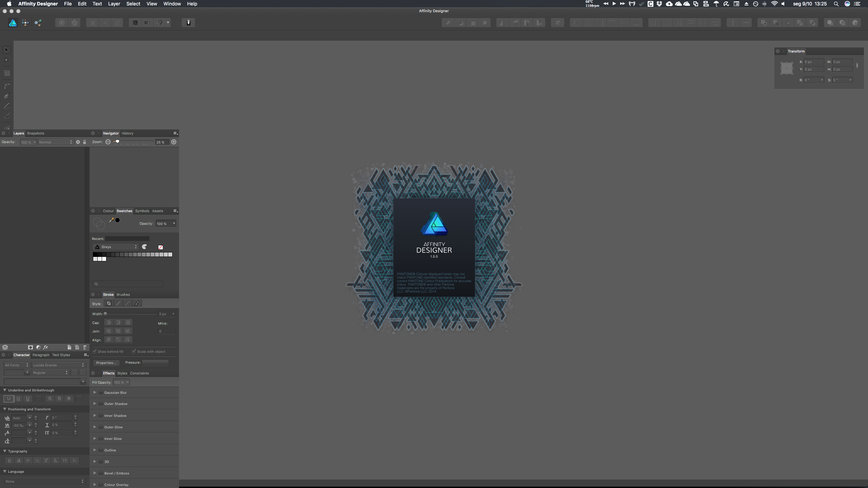Viewport: 868px width, 488px height.
Task: Click the Mask Layer icon in the Layers panel
Action: pyautogui.click(x=30, y=347)
